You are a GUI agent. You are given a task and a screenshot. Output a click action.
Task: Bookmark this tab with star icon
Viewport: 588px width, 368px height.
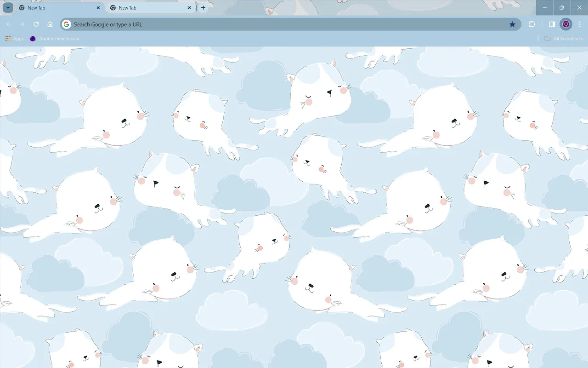(x=512, y=24)
